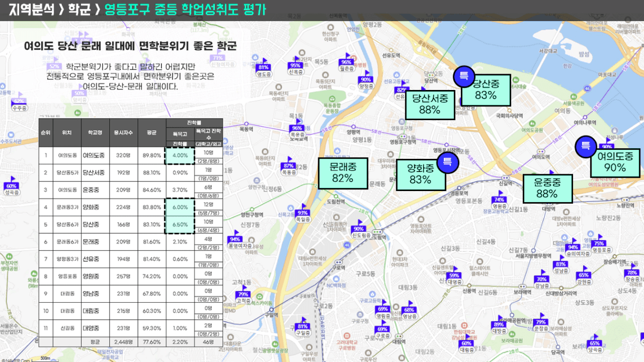Open the 영림중 69% flag marker
The image size is (644, 362).
coord(383,310)
